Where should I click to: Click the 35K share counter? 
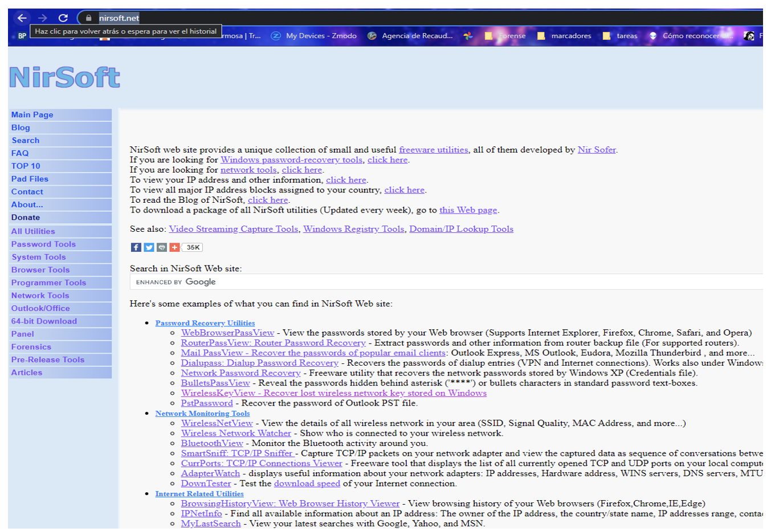[x=193, y=247]
